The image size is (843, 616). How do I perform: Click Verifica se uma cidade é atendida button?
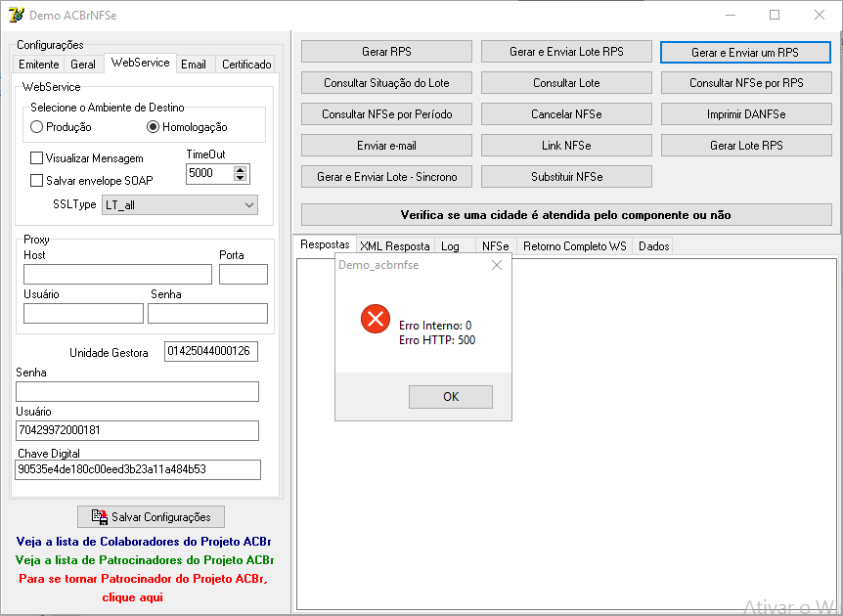point(566,215)
